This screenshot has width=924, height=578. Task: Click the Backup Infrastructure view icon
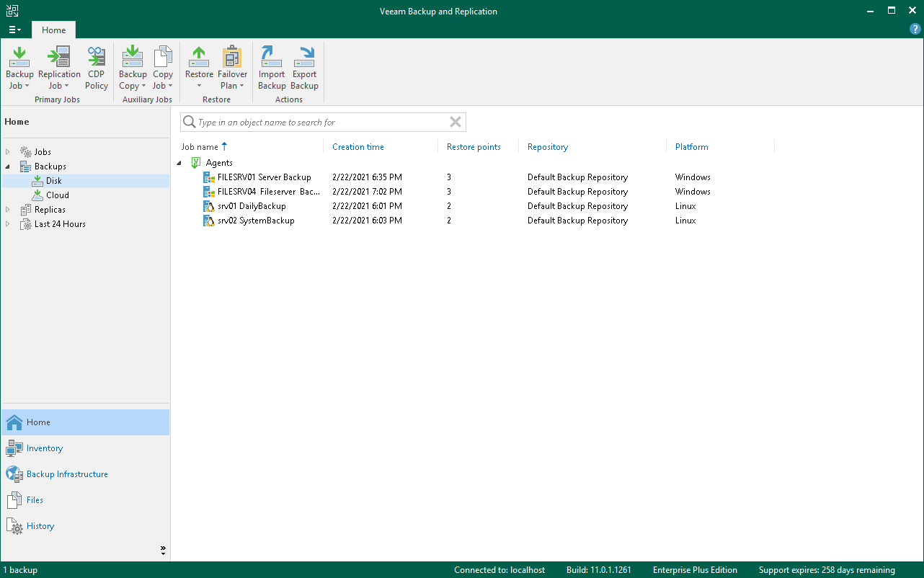[x=14, y=474]
